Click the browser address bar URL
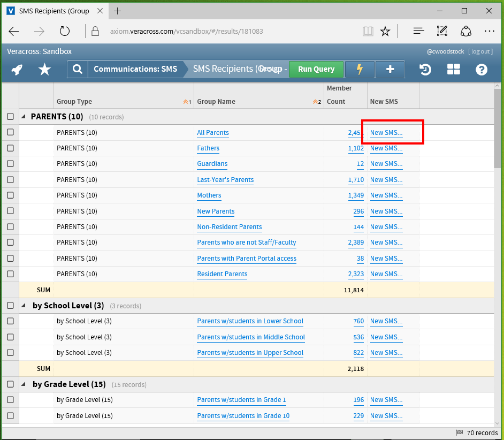The width and height of the screenshot is (504, 440). tap(187, 31)
